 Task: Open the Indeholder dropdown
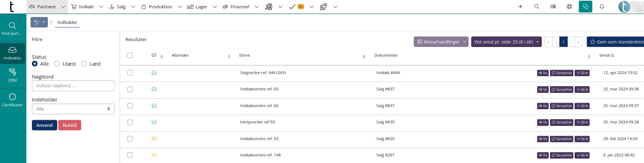(73, 109)
